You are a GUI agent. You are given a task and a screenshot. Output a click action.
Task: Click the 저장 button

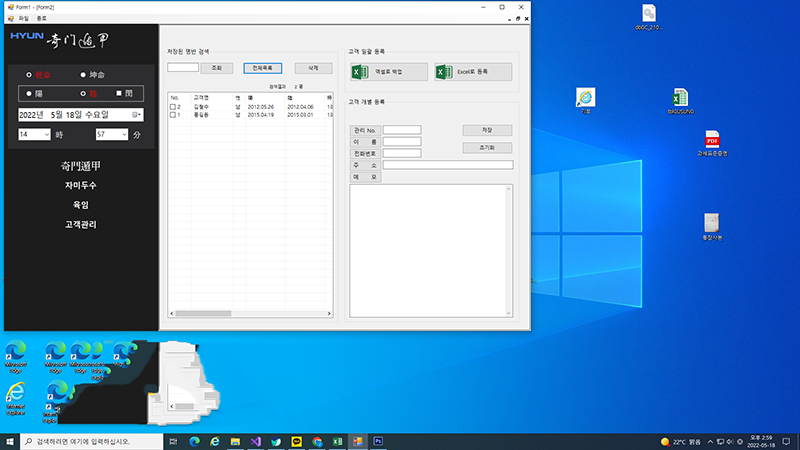click(487, 131)
